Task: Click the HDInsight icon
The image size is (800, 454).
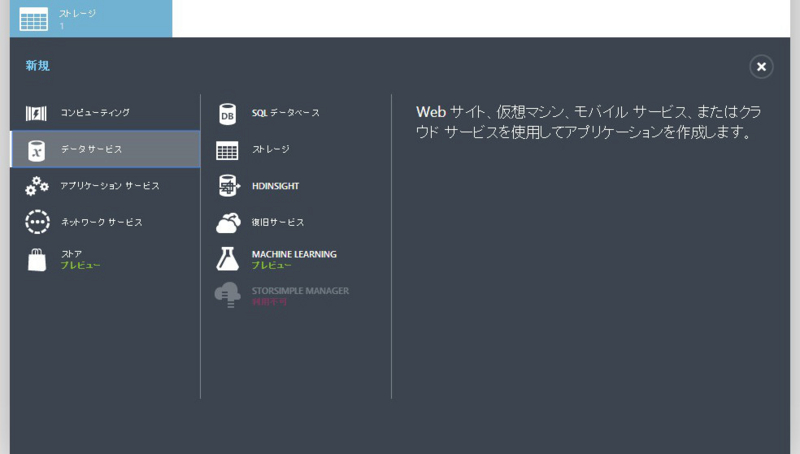Action: [x=229, y=186]
